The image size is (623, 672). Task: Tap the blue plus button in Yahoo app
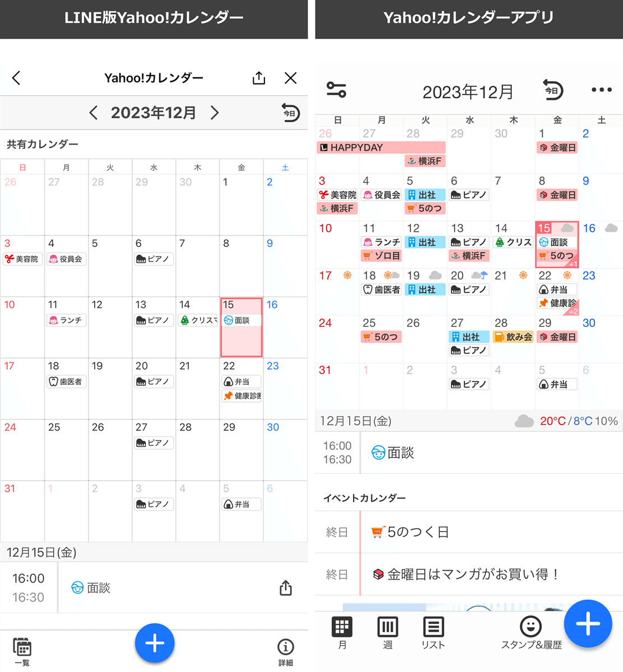(x=588, y=624)
